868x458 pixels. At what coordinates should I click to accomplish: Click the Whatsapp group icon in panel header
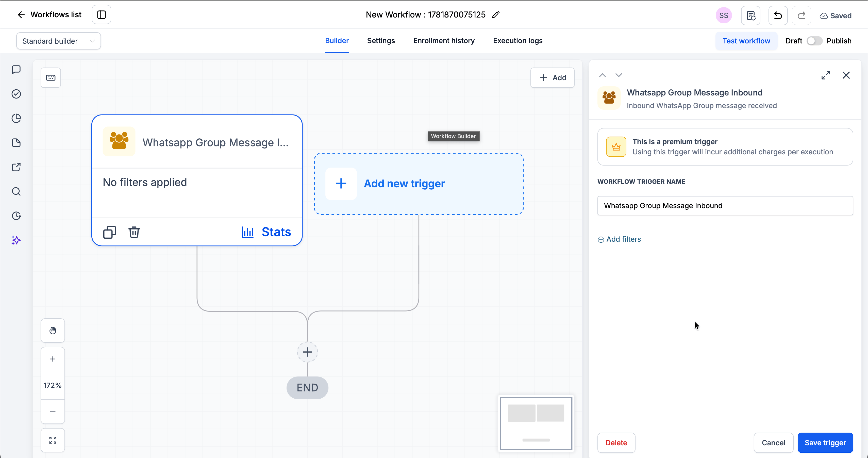pos(609,98)
